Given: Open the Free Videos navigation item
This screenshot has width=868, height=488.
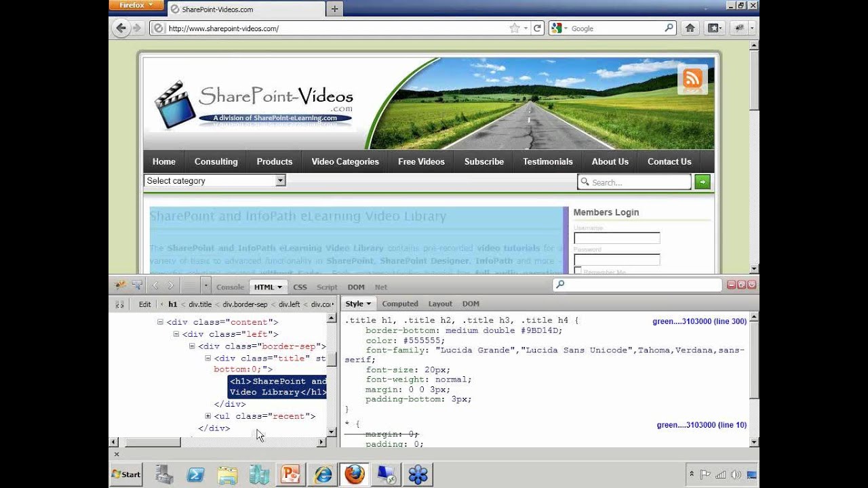Looking at the screenshot, I should pos(421,161).
